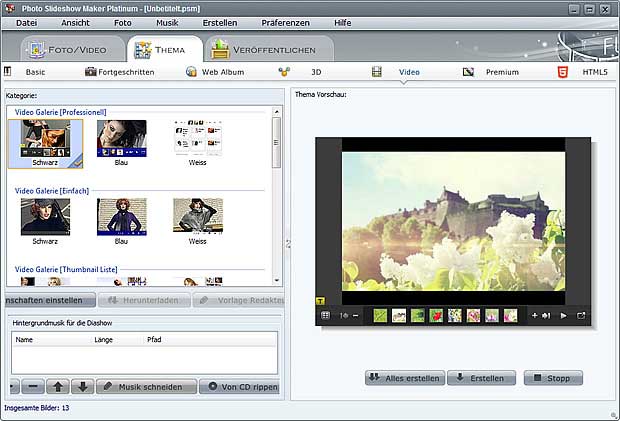Select Professionell Blau video gallery thumbnail
The width and height of the screenshot is (620, 421).
click(122, 139)
